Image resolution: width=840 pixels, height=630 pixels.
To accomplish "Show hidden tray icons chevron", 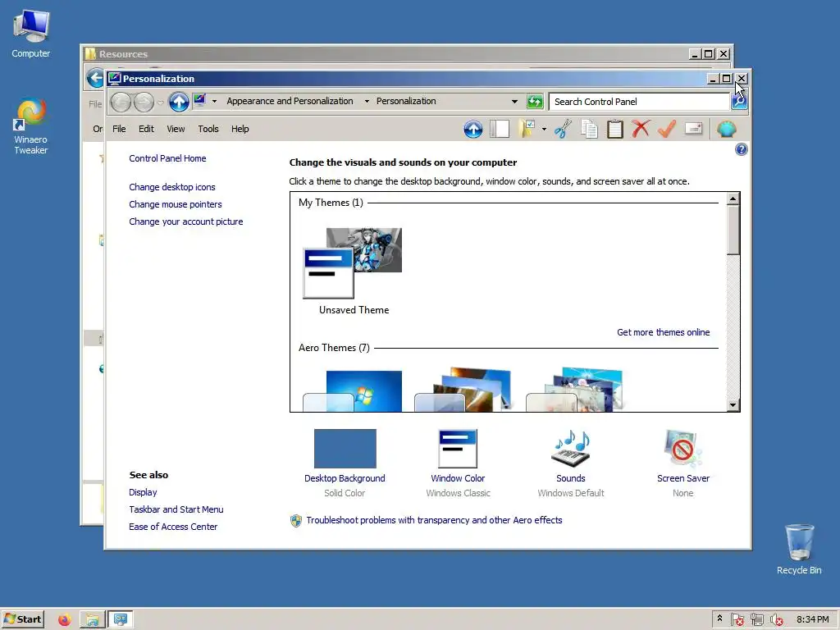I will point(719,619).
